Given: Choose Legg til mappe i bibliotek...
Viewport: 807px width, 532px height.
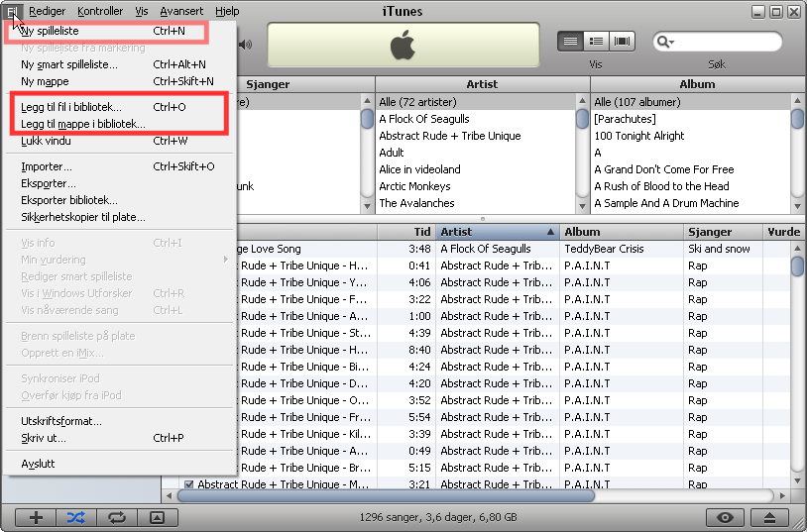Looking at the screenshot, I should [119, 124].
